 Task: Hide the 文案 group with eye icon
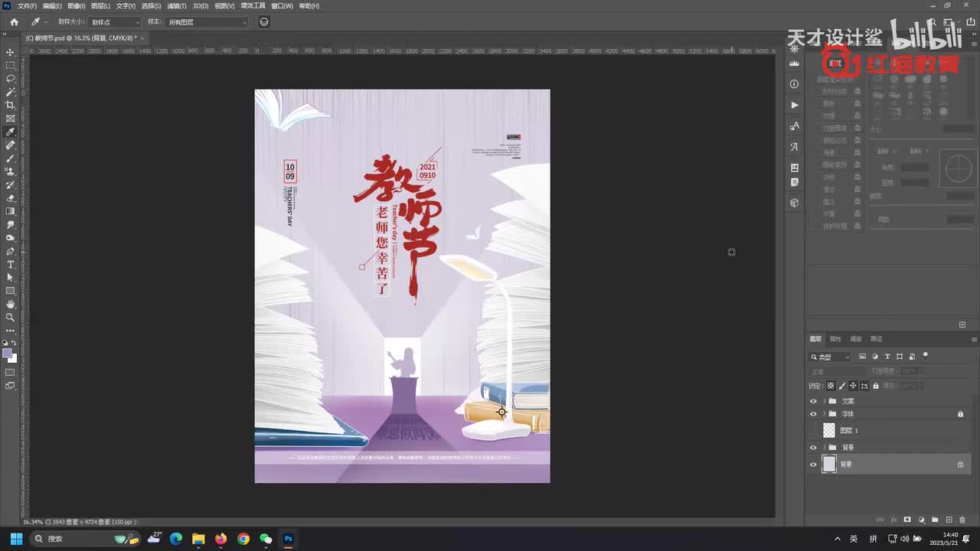pyautogui.click(x=813, y=401)
